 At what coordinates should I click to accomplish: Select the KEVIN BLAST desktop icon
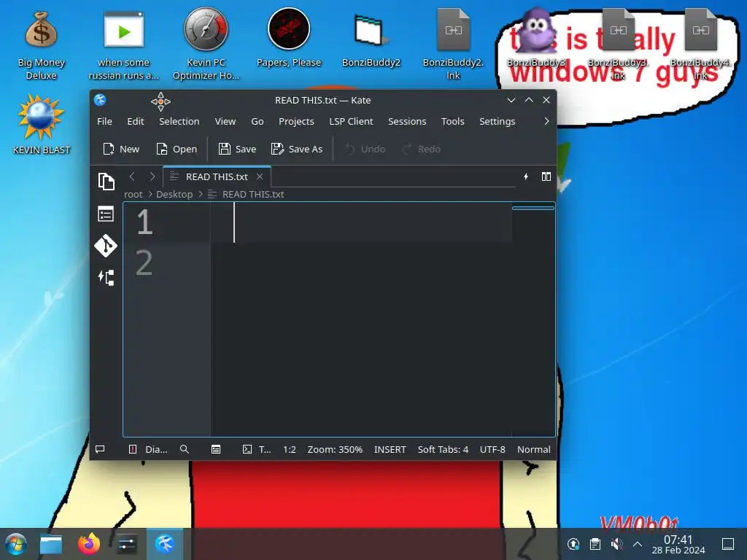[x=41, y=124]
